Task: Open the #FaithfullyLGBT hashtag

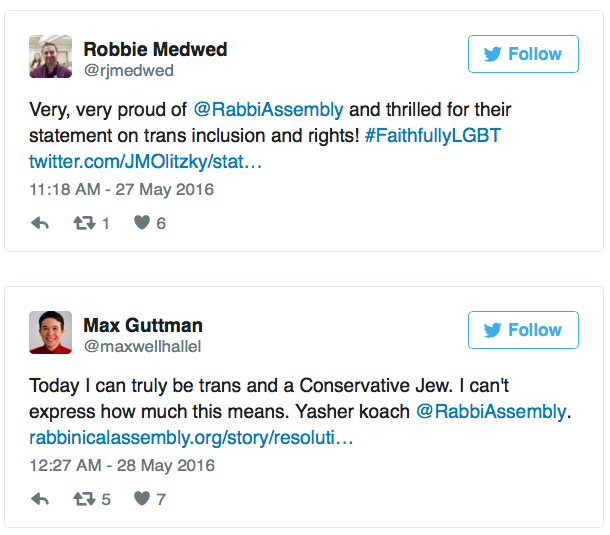Action: point(433,135)
